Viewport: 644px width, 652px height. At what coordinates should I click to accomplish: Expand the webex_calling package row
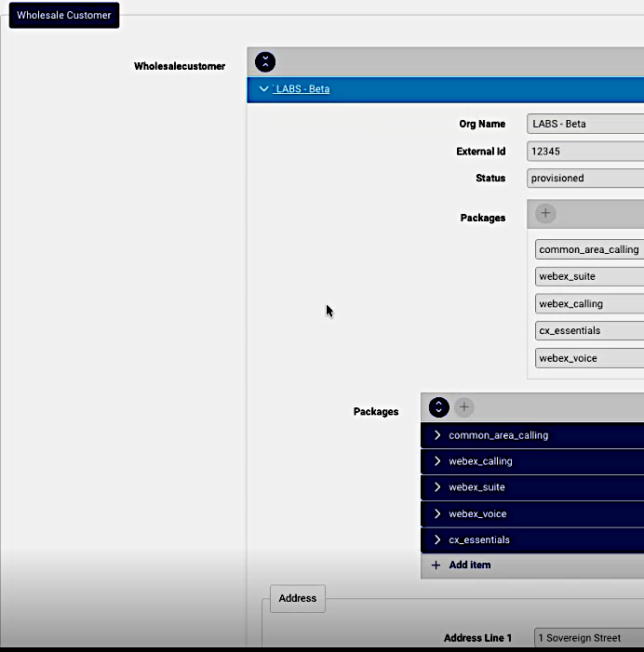point(532,461)
